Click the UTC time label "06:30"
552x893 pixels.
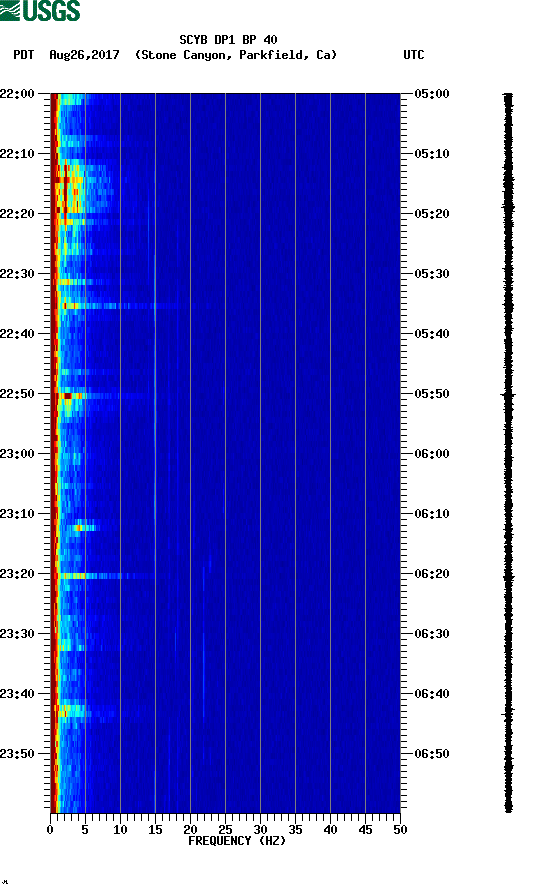pos(432,634)
